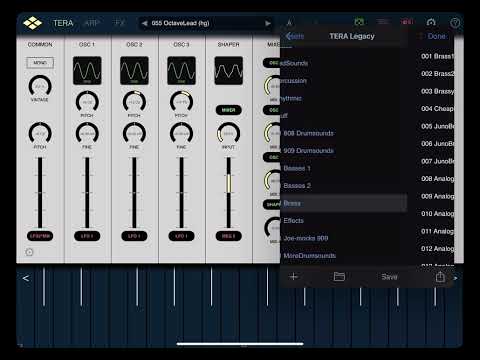Open OSC 2 waveform display
Screen dimensions: 480x360
(x=134, y=70)
